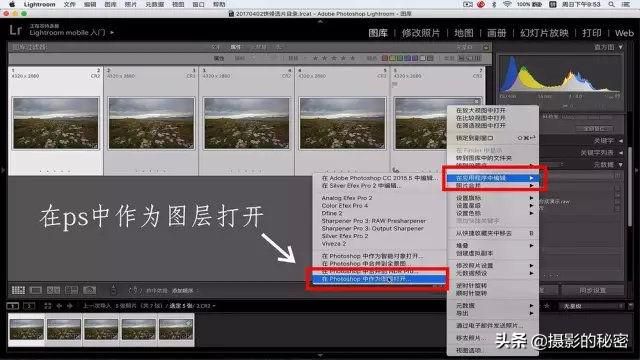Open the 地图 module
Screen dimensions: 640x360
pyautogui.click(x=464, y=33)
